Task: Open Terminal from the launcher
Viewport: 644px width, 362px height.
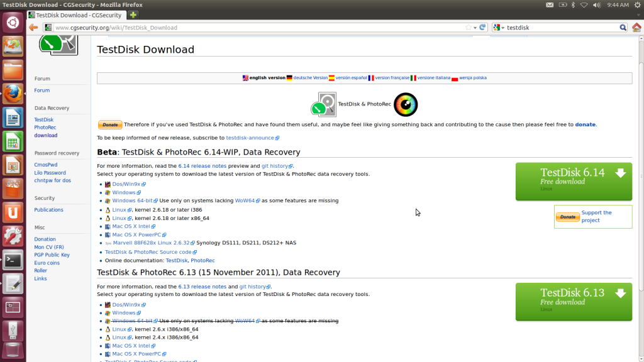Action: [13, 261]
